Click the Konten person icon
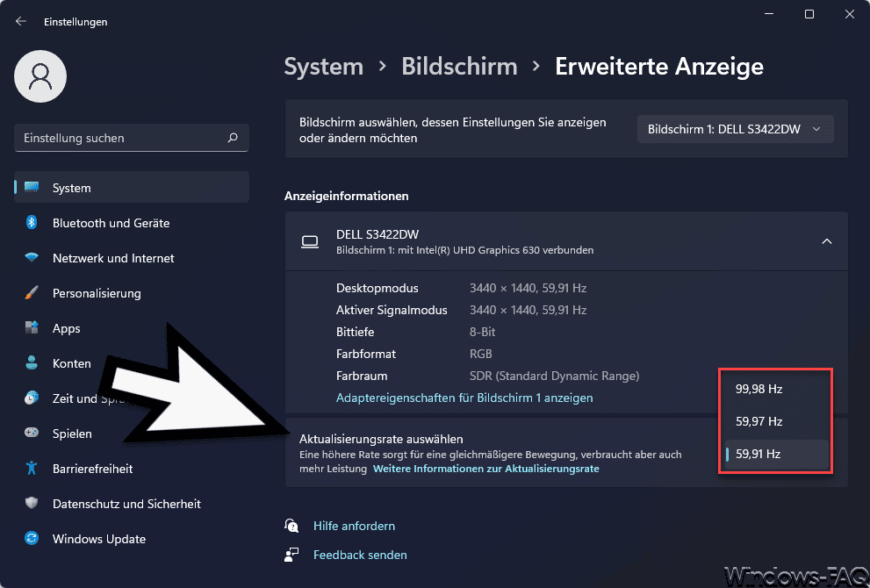The height and width of the screenshot is (588, 870). pos(32,362)
